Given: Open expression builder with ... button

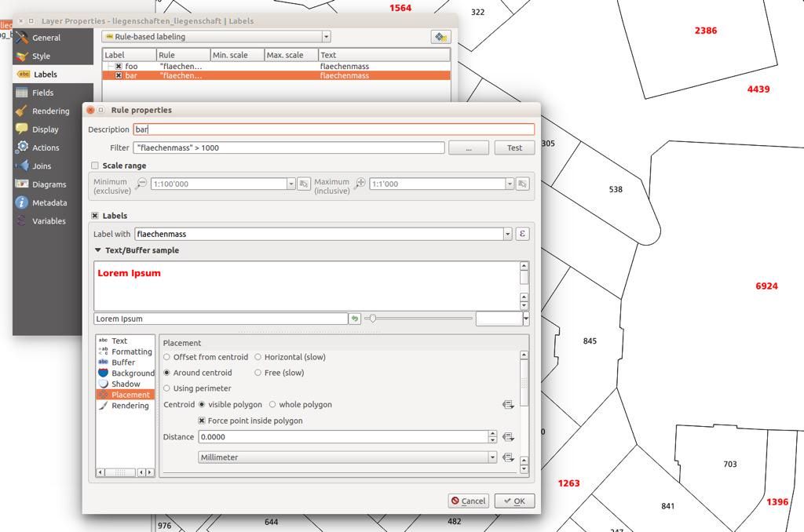Looking at the screenshot, I should (x=469, y=148).
